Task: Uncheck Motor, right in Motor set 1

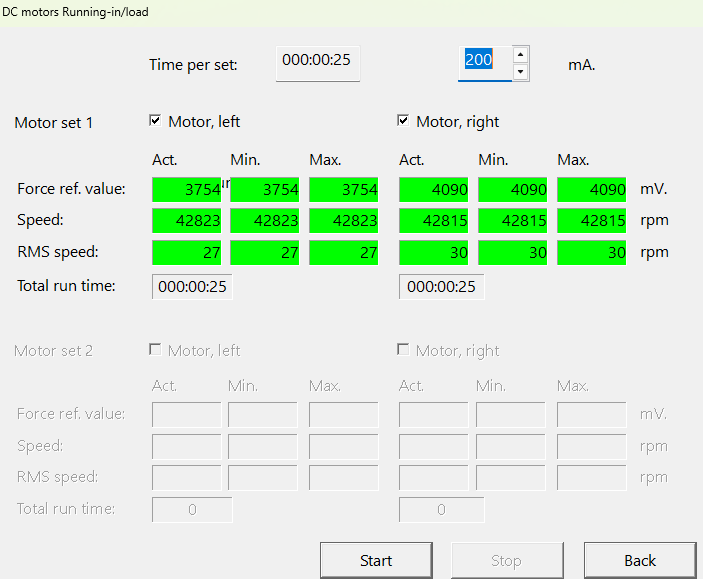Action: [x=403, y=120]
